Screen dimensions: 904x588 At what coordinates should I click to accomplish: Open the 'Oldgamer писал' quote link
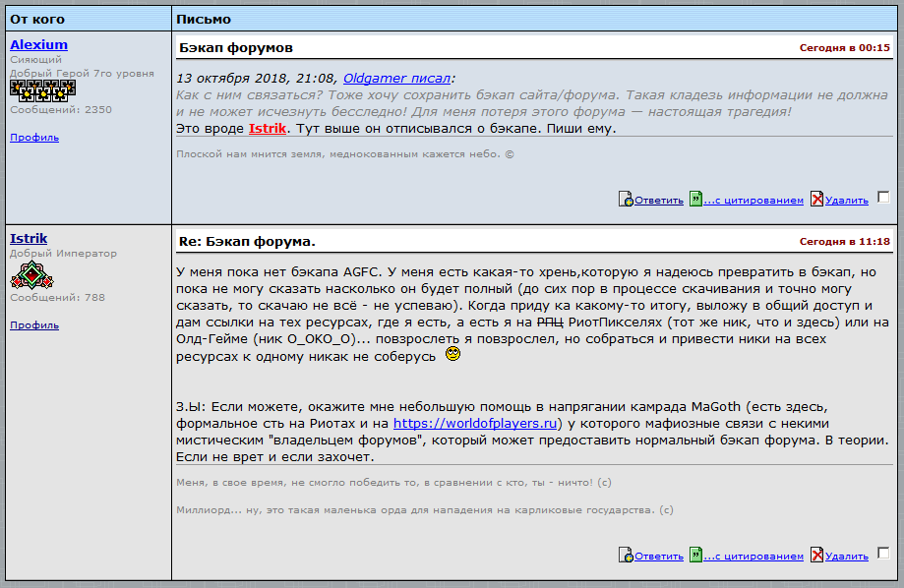coord(396,79)
